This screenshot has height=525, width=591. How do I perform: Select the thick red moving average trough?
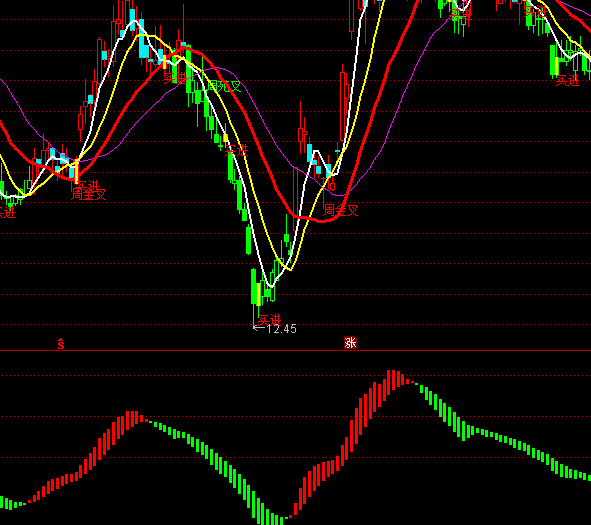click(322, 220)
